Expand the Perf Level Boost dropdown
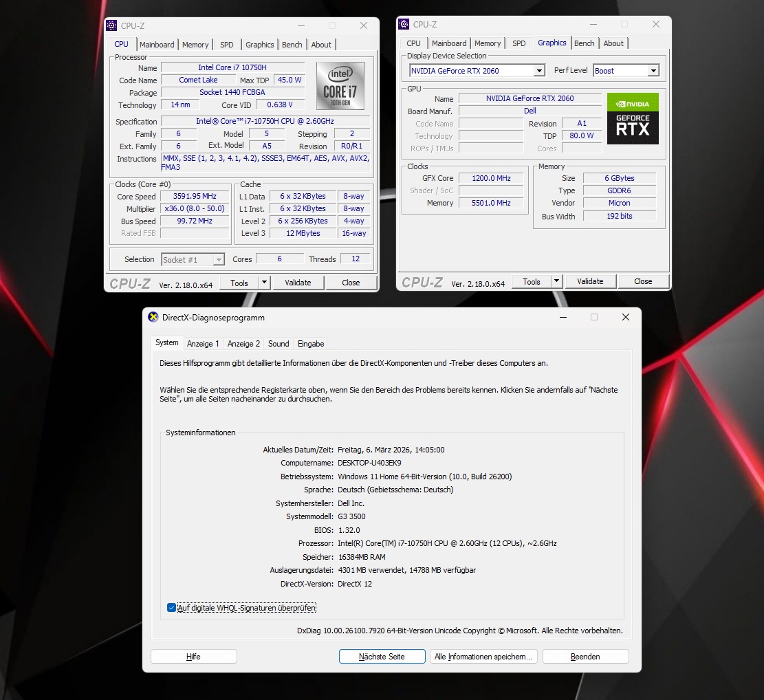Viewport: 764px width, 700px height. pos(653,71)
